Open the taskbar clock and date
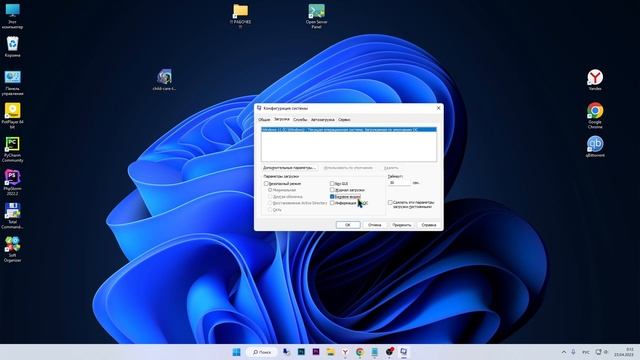This screenshot has width=640, height=360. click(x=624, y=352)
